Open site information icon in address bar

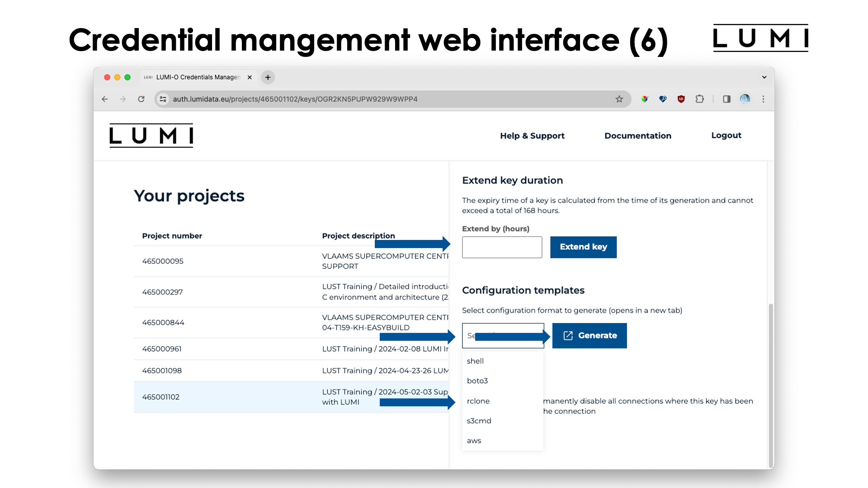tap(163, 99)
